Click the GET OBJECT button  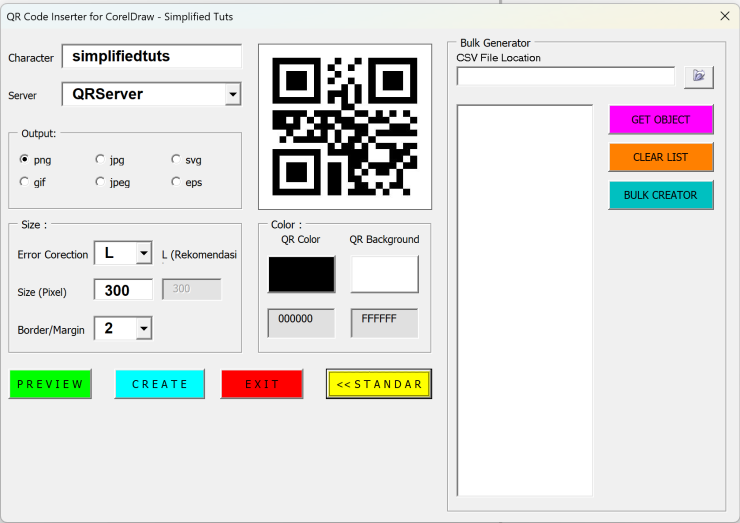[661, 120]
